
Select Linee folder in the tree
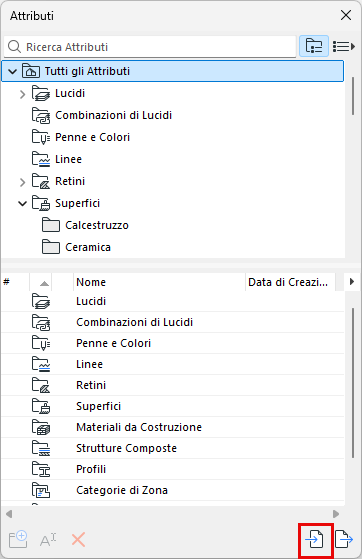(68, 159)
